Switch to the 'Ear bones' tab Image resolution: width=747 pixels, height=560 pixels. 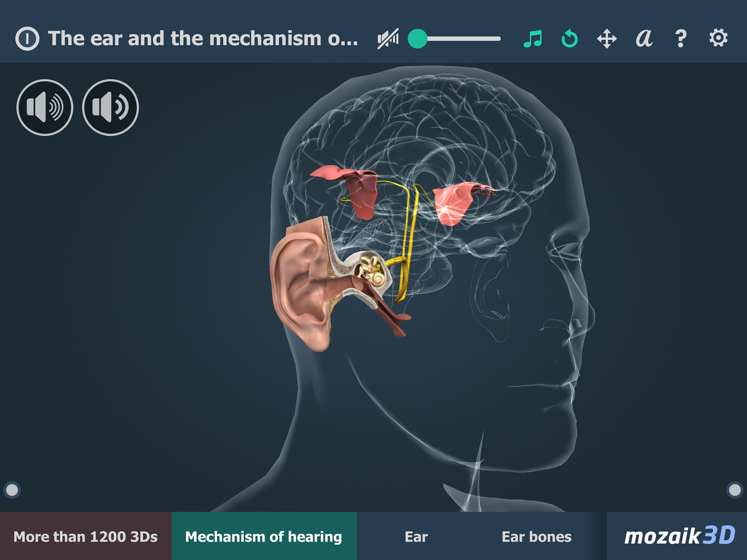coord(537,536)
